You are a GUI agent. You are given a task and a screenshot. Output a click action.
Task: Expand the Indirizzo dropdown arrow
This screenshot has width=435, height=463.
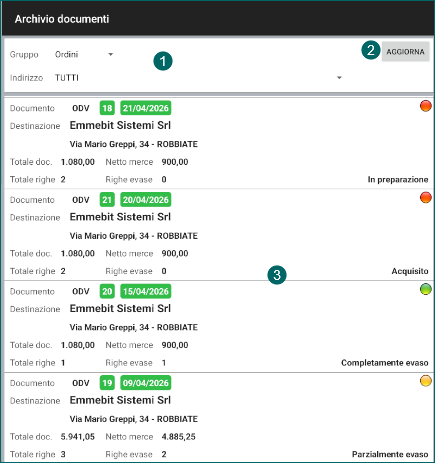[x=339, y=78]
